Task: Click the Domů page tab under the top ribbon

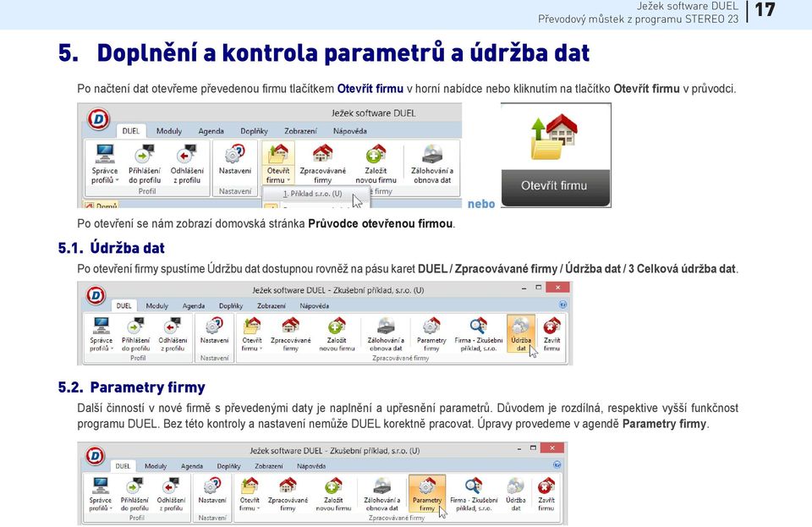Action: coord(102,205)
